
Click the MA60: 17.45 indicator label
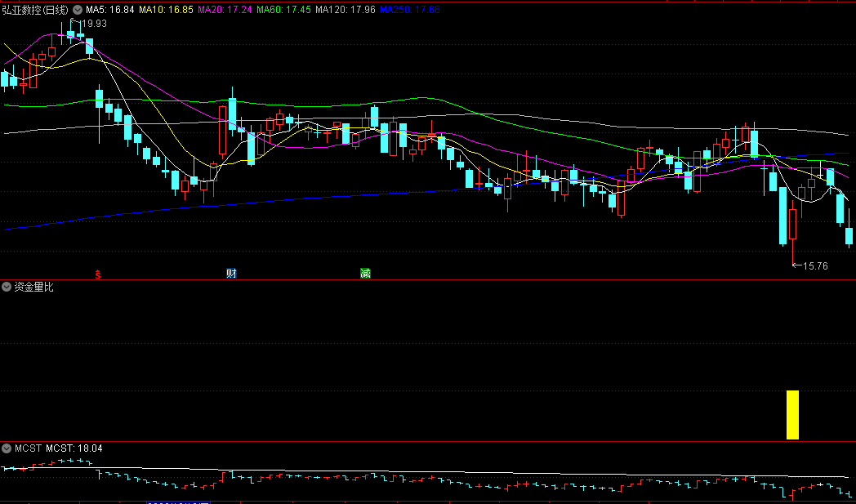284,10
